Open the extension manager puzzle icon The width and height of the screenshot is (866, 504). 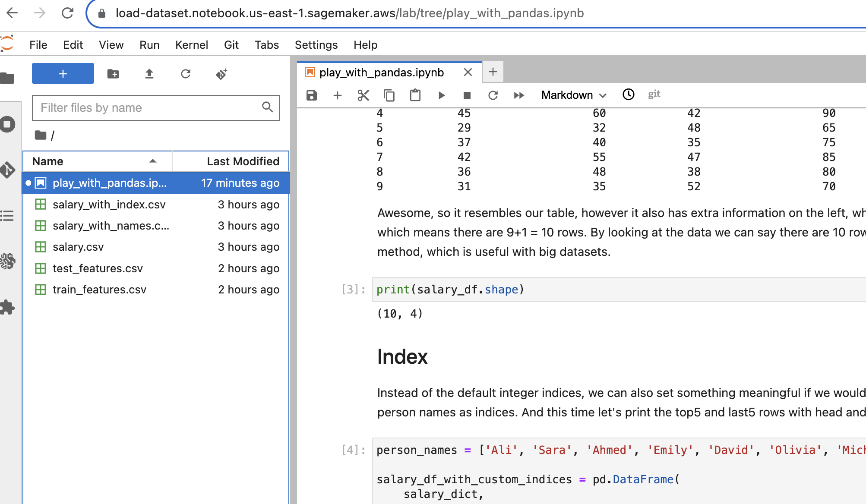point(7,307)
